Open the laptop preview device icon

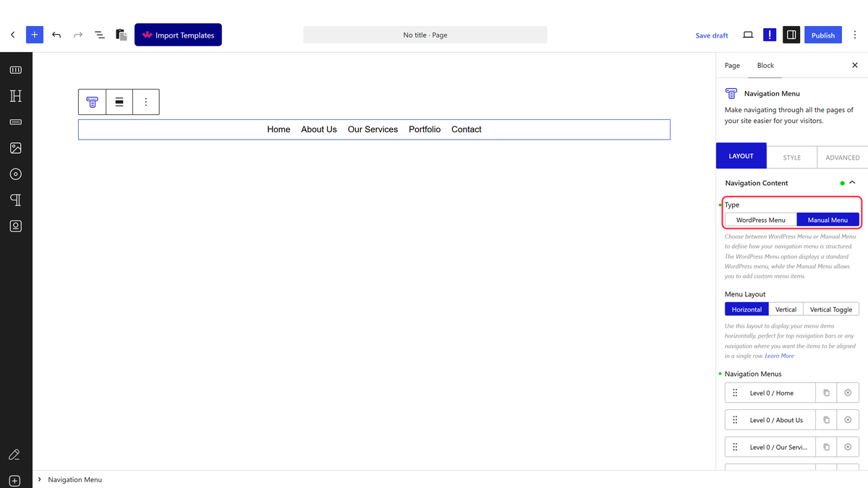click(748, 35)
